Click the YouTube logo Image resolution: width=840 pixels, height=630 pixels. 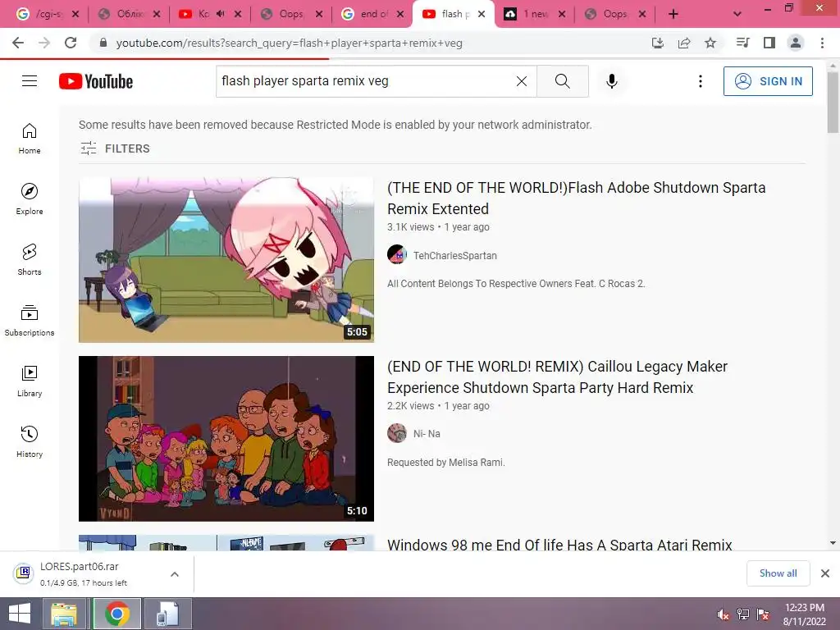pyautogui.click(x=96, y=81)
